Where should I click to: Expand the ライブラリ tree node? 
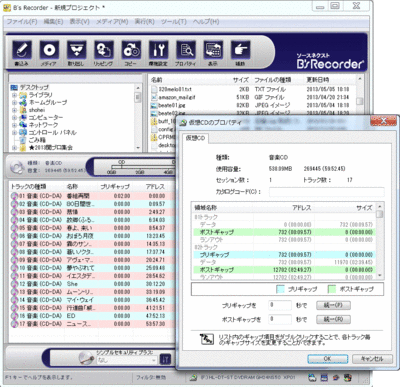pyautogui.click(x=14, y=95)
